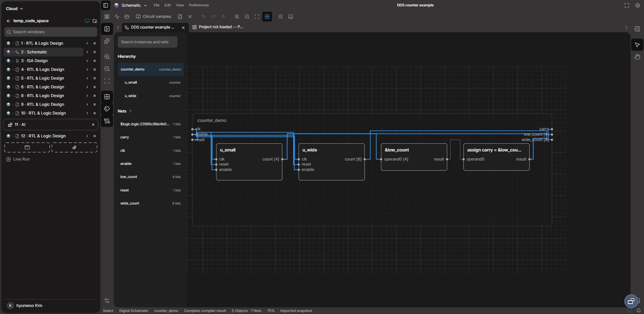
Task: Toggle the bottom panel layout icon
Action: click(290, 16)
